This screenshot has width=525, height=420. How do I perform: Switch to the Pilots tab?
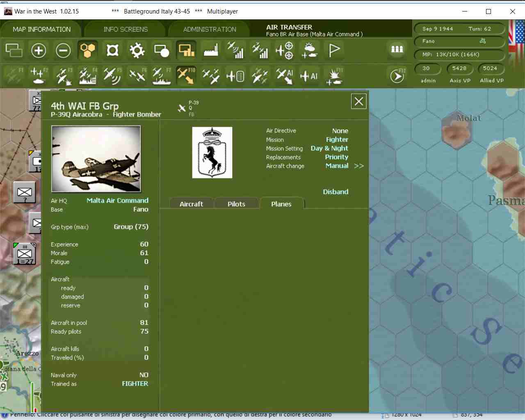click(x=236, y=204)
